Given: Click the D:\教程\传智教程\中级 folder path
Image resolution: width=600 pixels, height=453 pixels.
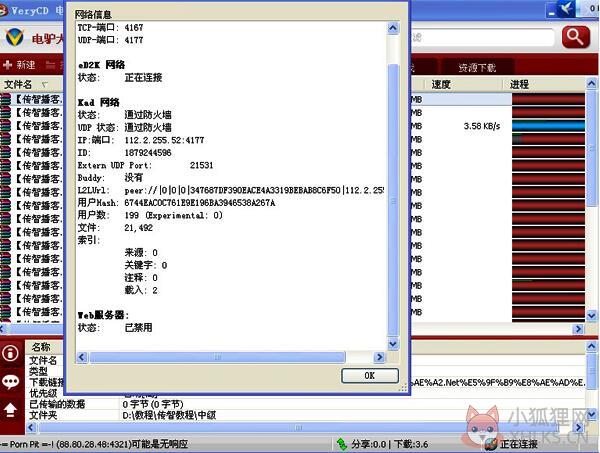Looking at the screenshot, I should click(169, 415).
